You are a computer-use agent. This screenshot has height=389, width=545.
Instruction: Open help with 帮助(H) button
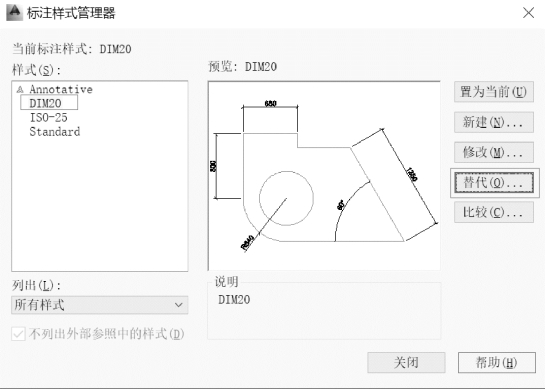[497, 363]
